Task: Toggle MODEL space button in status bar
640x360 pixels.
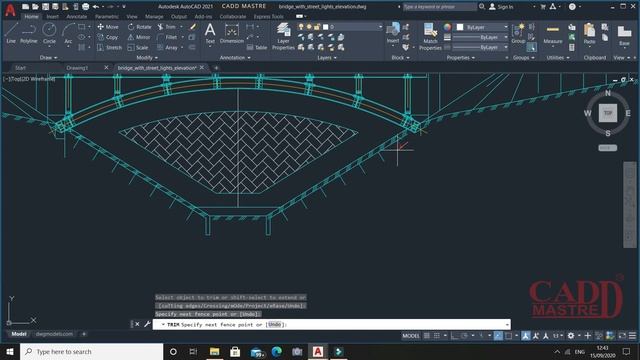Action: tap(411, 336)
